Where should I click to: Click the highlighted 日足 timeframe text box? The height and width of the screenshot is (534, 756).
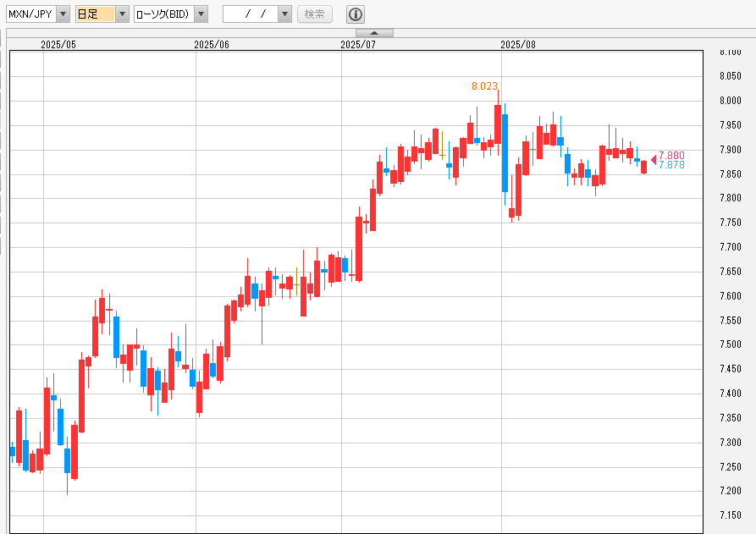(94, 14)
